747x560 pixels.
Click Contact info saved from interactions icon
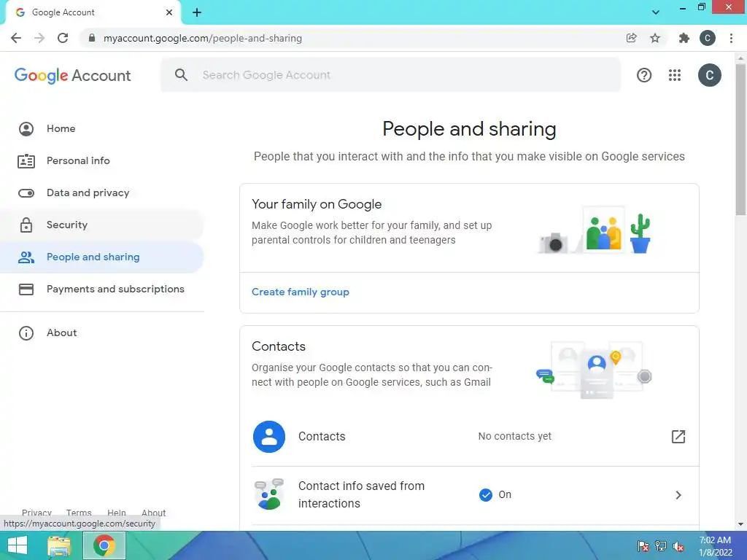pyautogui.click(x=269, y=494)
